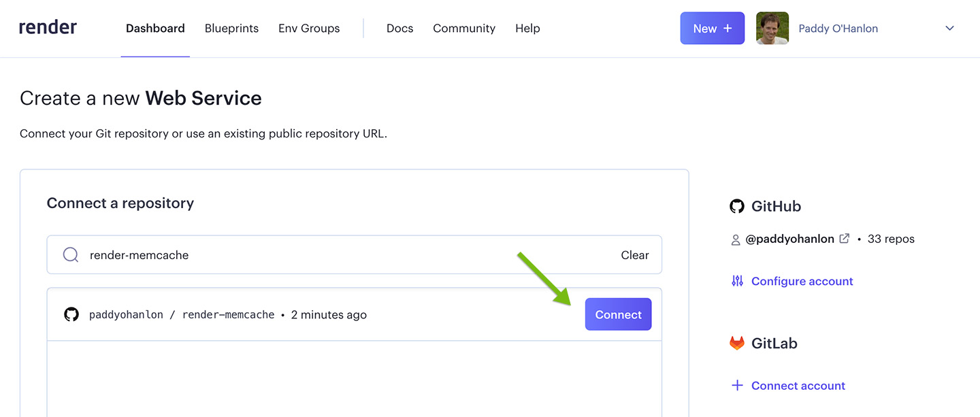980x417 pixels.
Task: Click the external link icon beside @paddyohanlon
Action: [x=845, y=239]
